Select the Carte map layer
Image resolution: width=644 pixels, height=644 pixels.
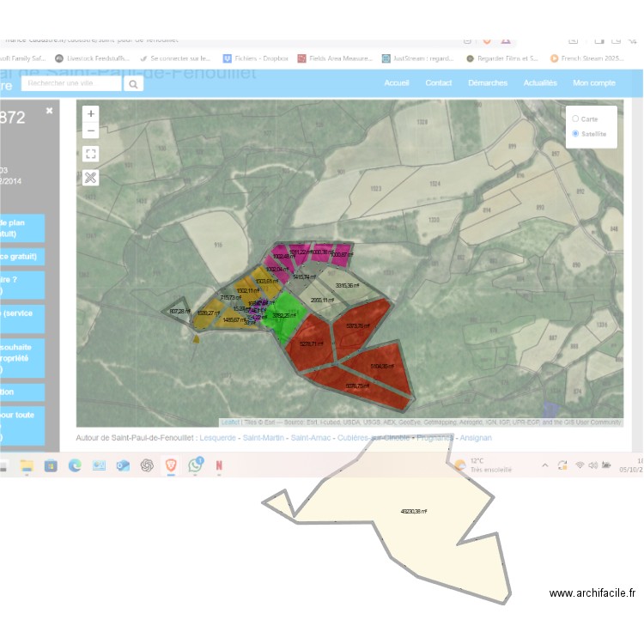[x=575, y=119]
